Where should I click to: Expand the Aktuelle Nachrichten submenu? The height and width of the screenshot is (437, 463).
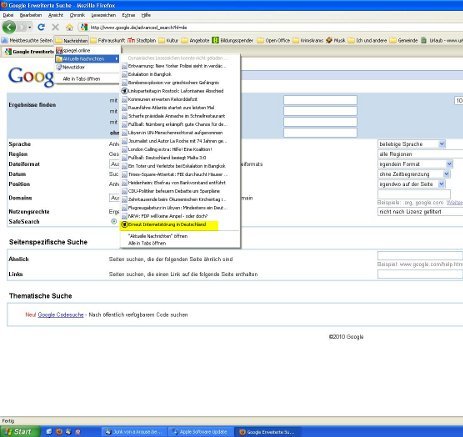[x=88, y=59]
